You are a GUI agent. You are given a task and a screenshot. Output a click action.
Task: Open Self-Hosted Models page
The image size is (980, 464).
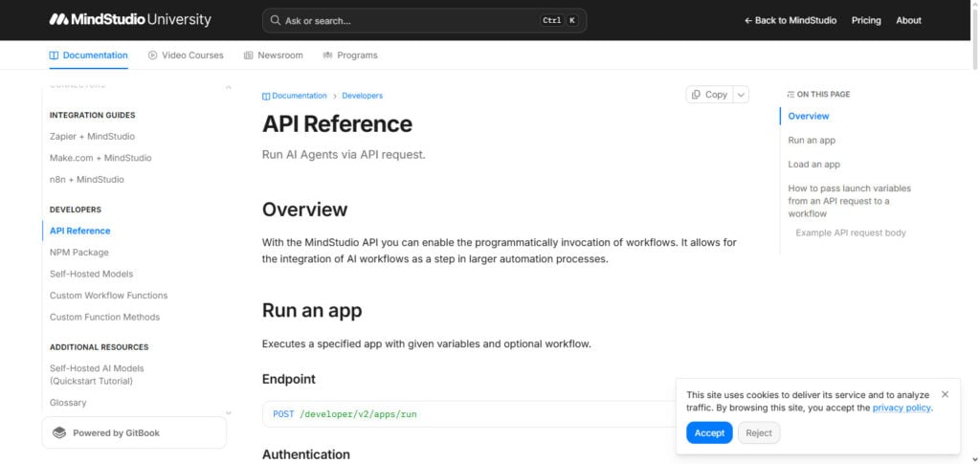pyautogui.click(x=91, y=275)
